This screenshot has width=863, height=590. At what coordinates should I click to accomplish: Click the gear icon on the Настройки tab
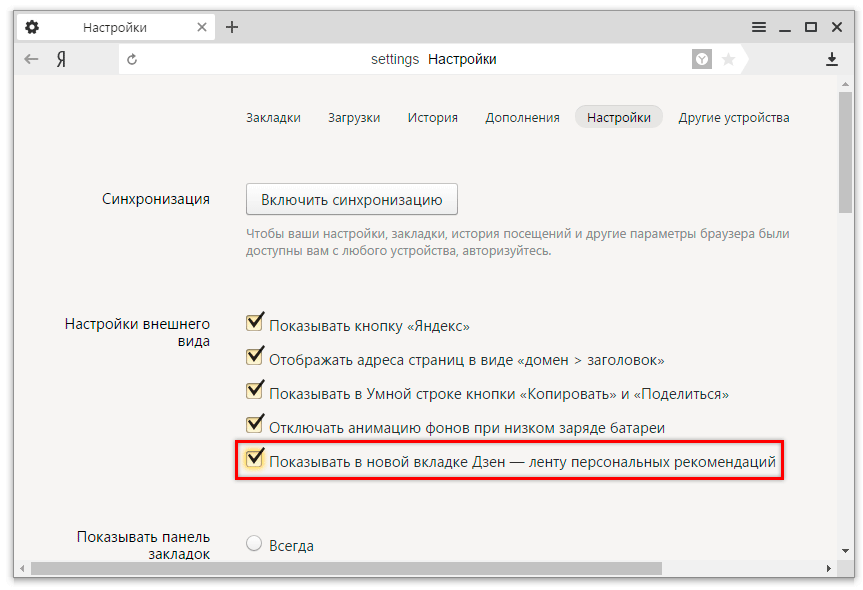pos(32,27)
